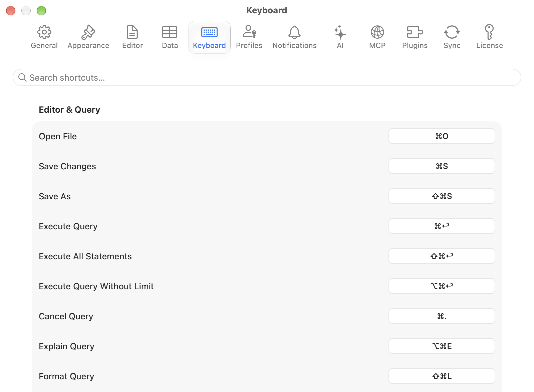
Task: Edit the Execute All Statements shortcut field
Action: (x=442, y=256)
